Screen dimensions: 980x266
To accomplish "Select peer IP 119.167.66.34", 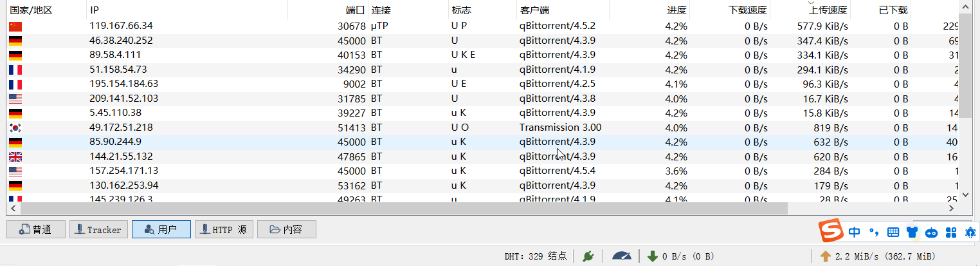I will click(x=121, y=26).
